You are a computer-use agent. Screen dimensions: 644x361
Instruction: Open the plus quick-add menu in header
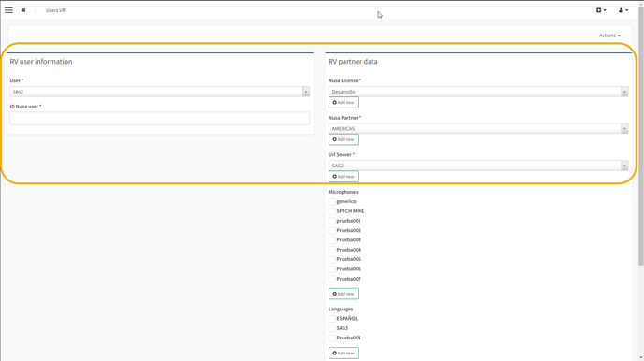click(601, 10)
